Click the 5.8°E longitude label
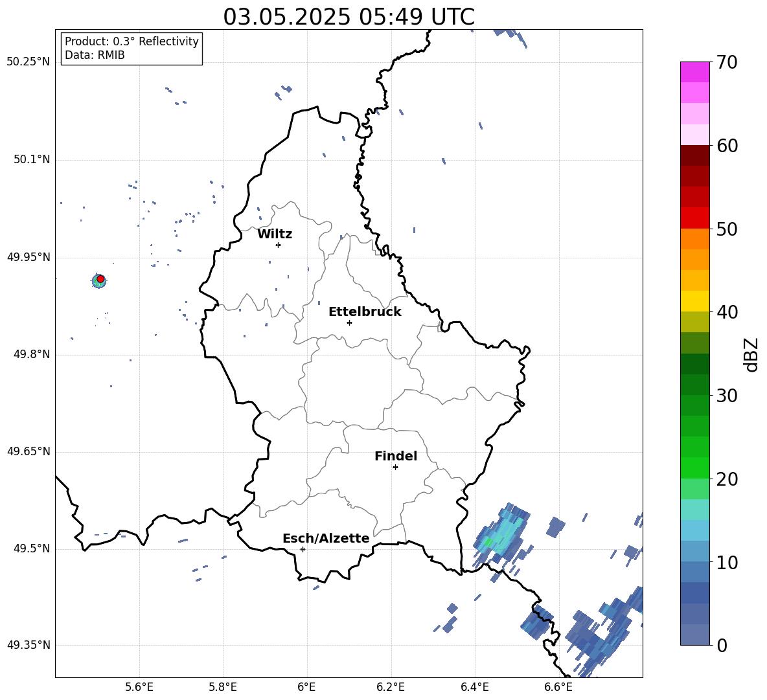This screenshot has height=700, width=767. pos(223,687)
